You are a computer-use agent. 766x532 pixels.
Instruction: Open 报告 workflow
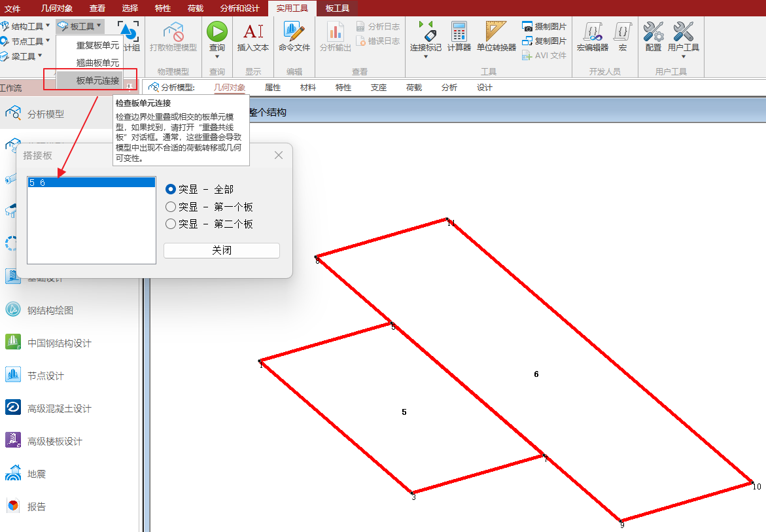tap(26, 506)
